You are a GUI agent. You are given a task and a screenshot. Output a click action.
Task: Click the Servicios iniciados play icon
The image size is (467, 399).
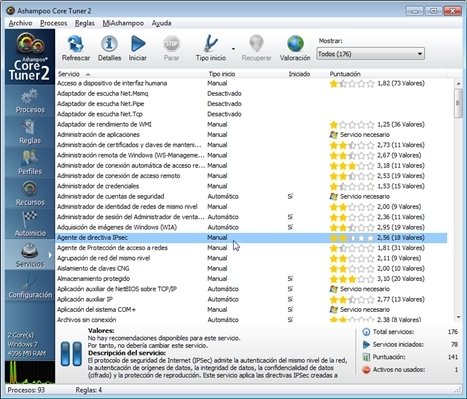(x=366, y=345)
